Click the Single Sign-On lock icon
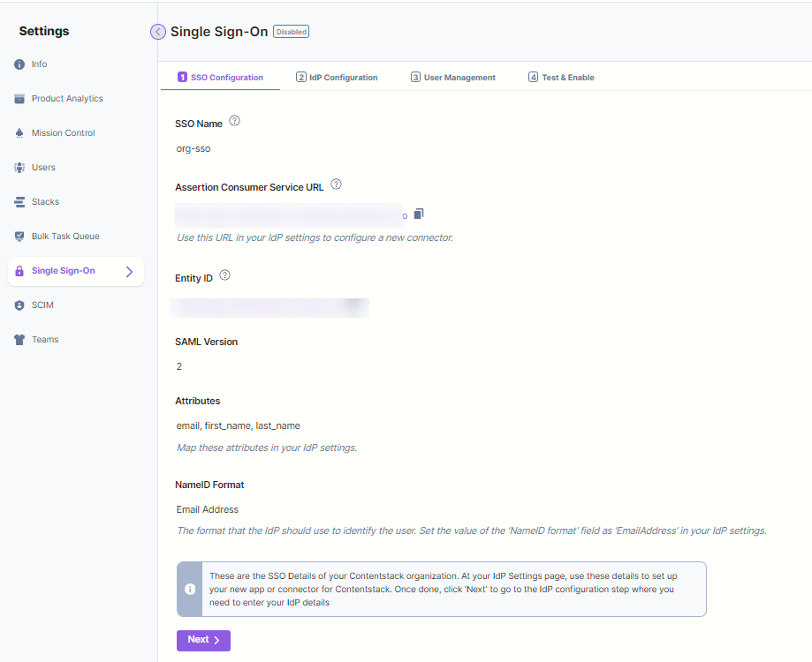This screenshot has height=662, width=812. 19,271
